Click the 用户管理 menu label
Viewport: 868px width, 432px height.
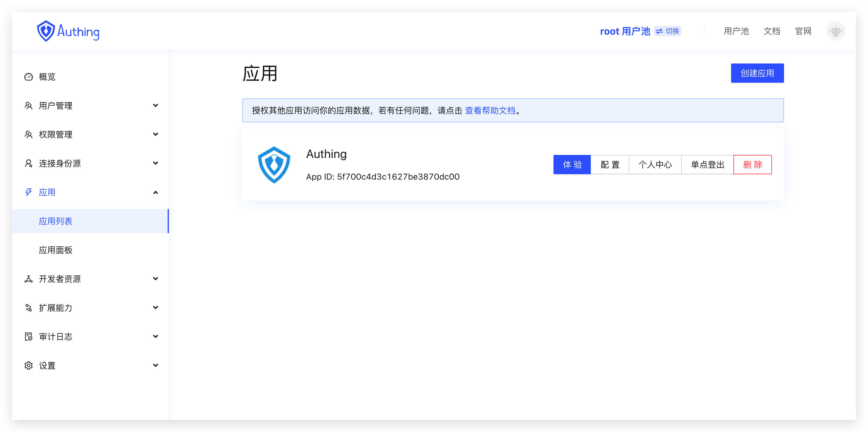56,106
